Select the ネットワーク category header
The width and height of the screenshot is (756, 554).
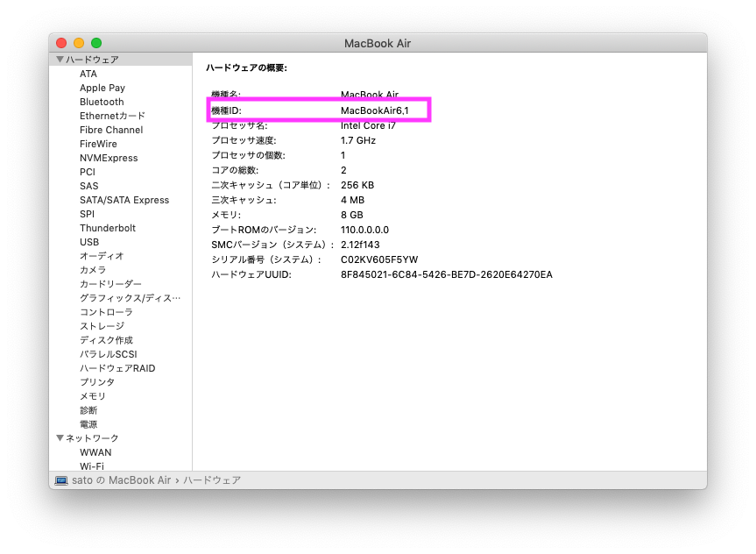[x=92, y=438]
